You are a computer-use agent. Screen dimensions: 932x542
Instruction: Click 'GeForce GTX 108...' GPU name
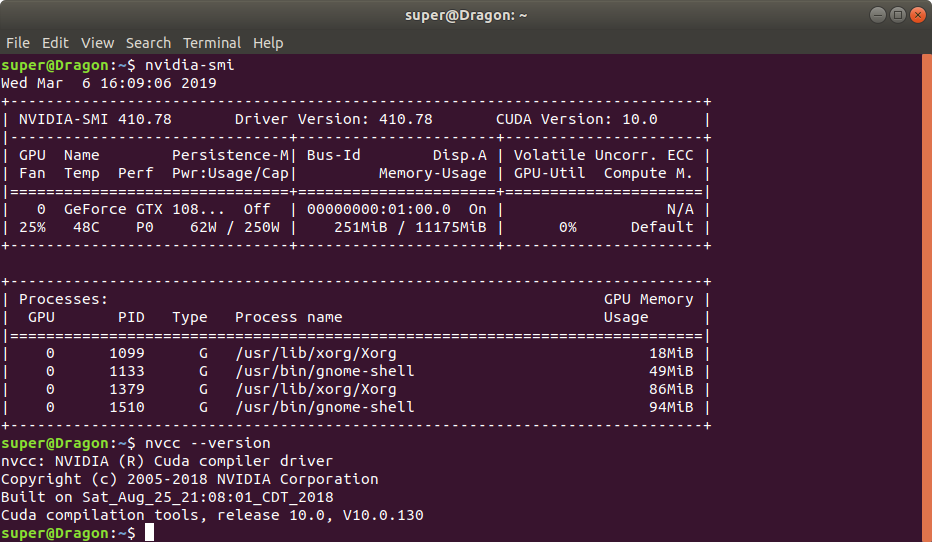click(x=144, y=209)
